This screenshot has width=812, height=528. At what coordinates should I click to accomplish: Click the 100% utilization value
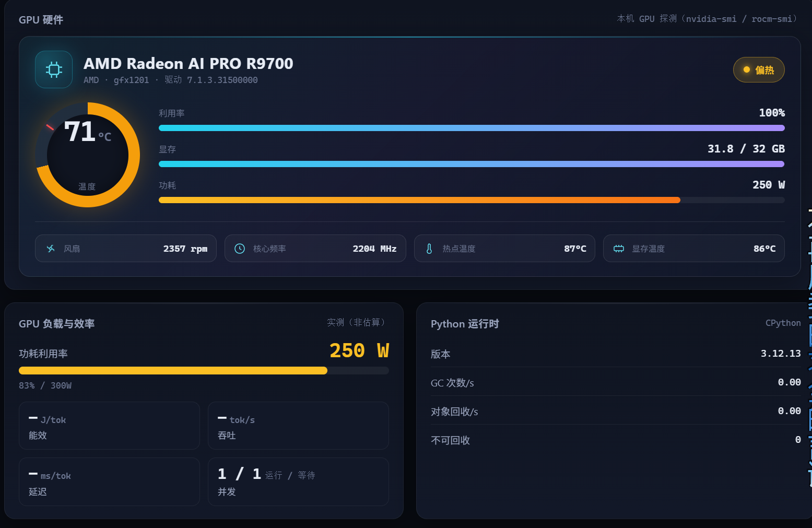pos(772,113)
